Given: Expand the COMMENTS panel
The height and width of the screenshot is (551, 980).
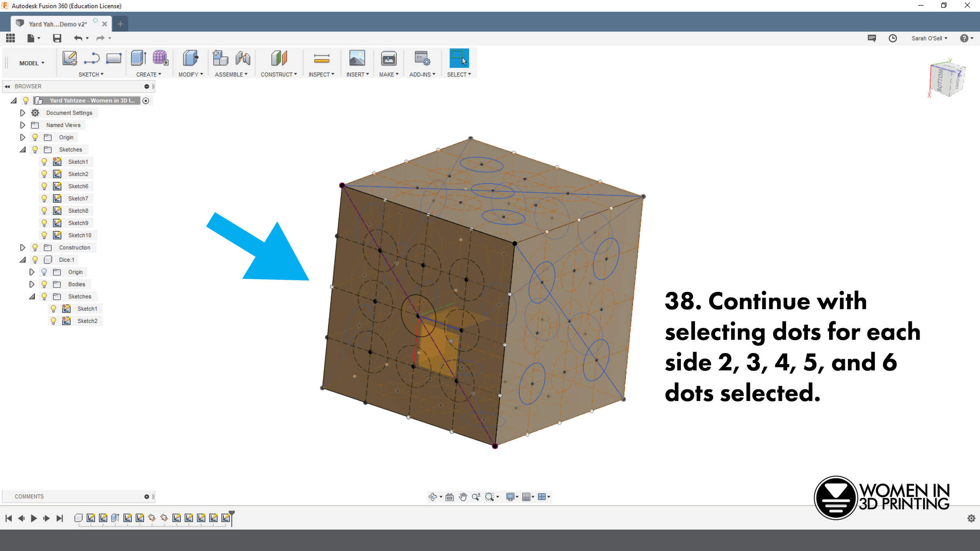Looking at the screenshot, I should click(x=147, y=497).
